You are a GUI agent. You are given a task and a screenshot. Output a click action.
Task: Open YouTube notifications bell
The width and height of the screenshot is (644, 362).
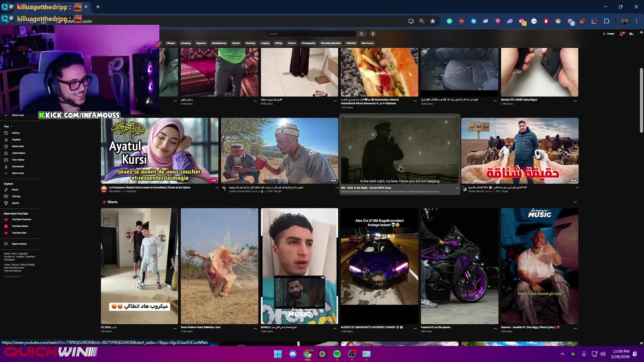(622, 34)
